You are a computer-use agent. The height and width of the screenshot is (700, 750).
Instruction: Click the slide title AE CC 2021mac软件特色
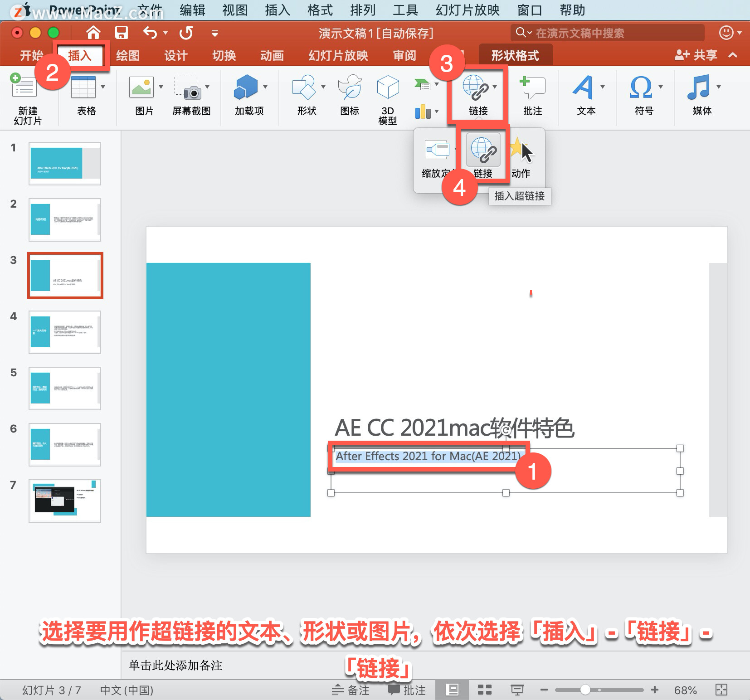point(454,428)
